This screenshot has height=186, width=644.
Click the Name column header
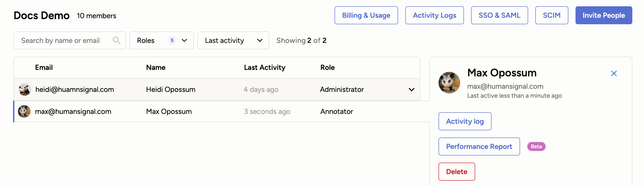click(156, 67)
